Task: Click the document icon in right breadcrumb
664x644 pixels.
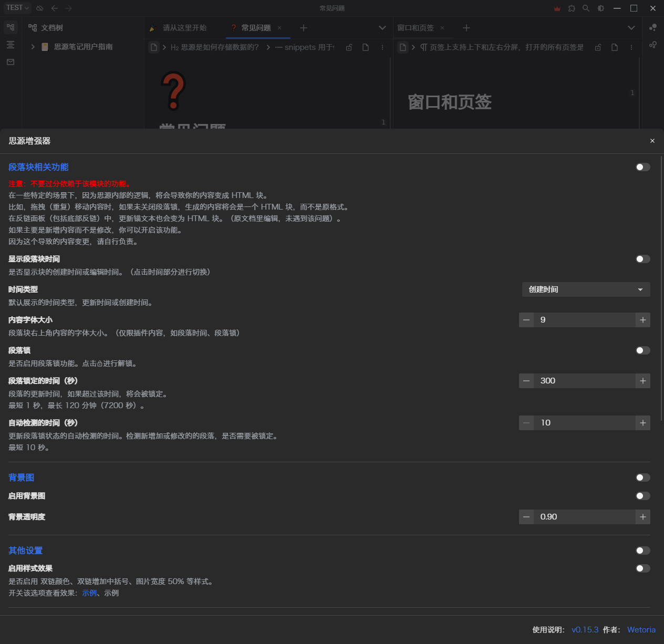Action: [x=403, y=47]
